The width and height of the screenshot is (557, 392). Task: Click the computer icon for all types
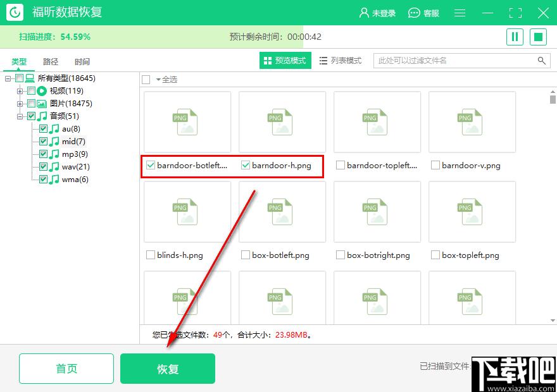click(30, 78)
